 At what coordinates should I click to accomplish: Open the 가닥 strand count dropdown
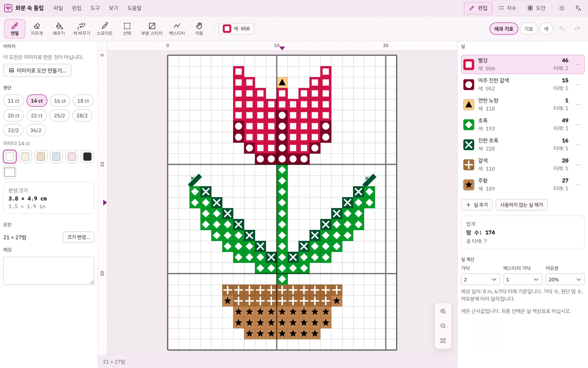[481, 279]
